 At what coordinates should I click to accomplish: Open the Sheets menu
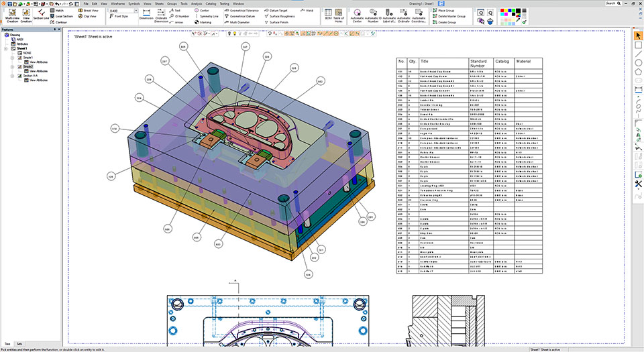[159, 4]
